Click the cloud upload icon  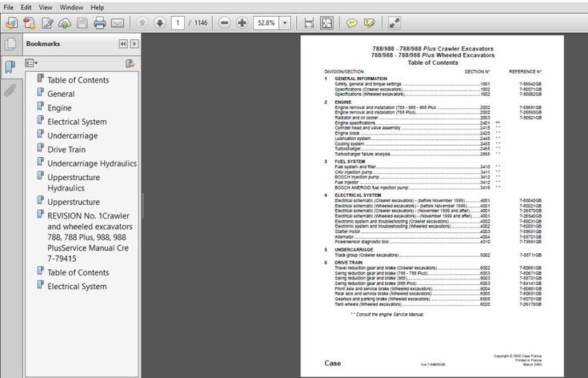pyautogui.click(x=65, y=23)
